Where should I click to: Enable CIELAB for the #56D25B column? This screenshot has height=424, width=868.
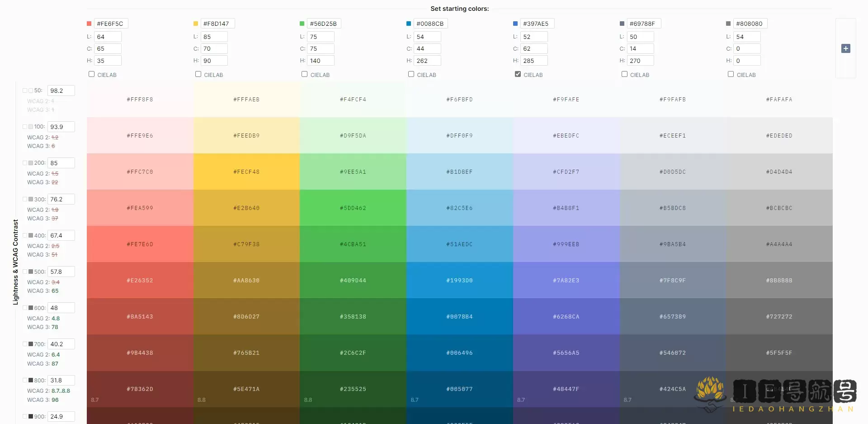pyautogui.click(x=304, y=74)
